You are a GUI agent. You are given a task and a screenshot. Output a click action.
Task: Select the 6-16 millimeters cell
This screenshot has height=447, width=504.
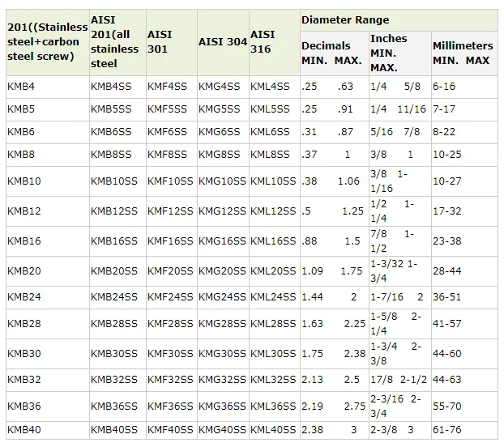click(445, 86)
